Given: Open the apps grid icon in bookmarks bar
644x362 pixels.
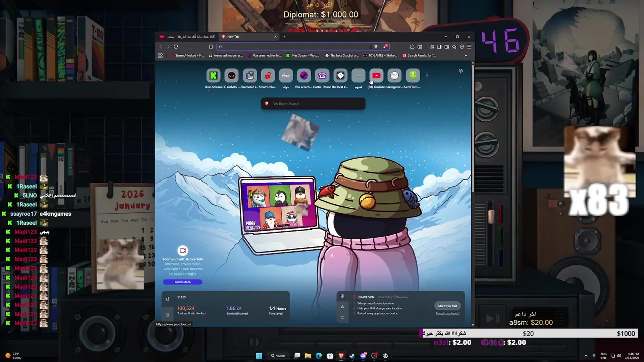Looking at the screenshot, I should (160, 56).
